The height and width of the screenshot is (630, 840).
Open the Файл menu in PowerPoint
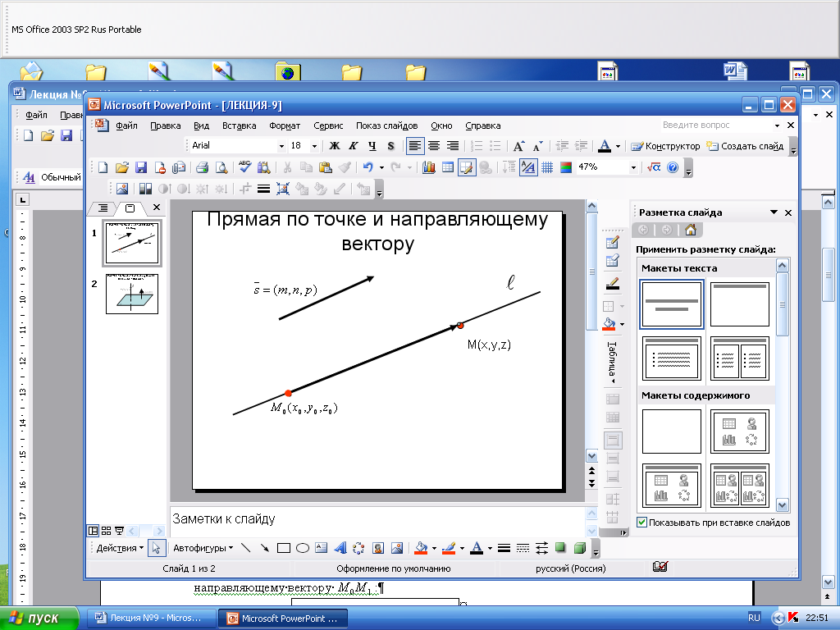(126, 126)
